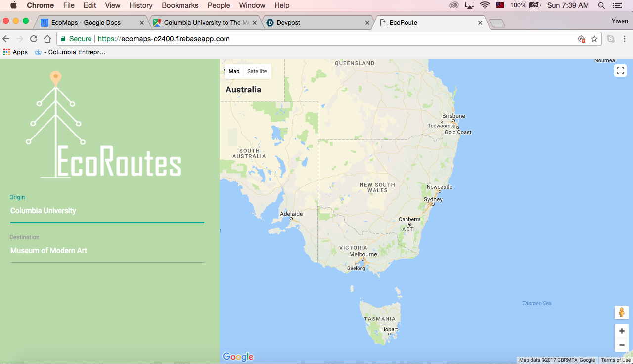The width and height of the screenshot is (633, 364).
Task: Go back to the previous page
Action: (6, 39)
